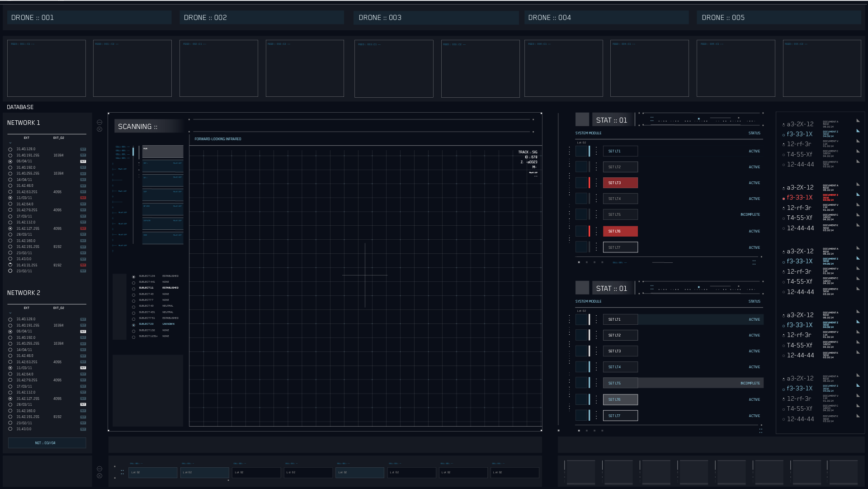Expand topmost 12-44-44 entry with its triangle

pyautogui.click(x=858, y=161)
